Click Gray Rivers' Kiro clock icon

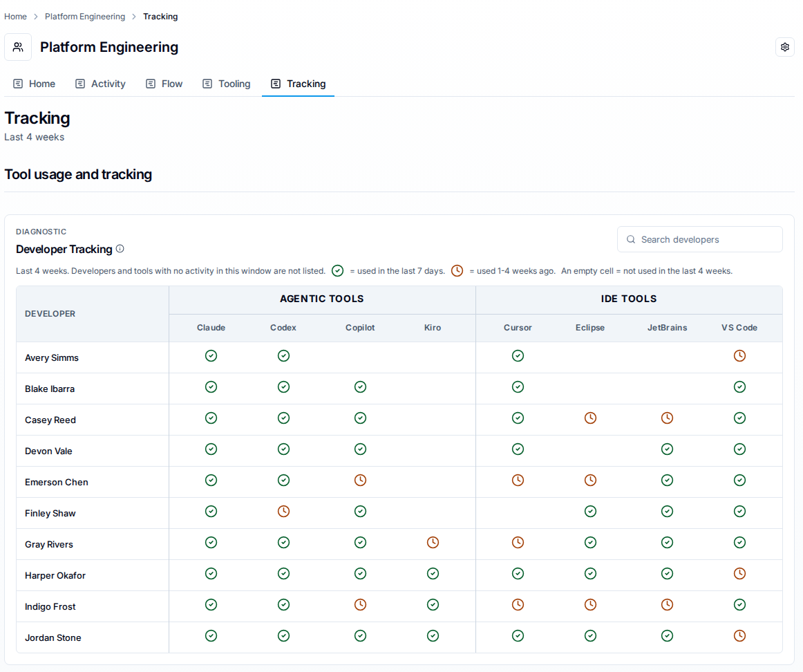coord(433,543)
